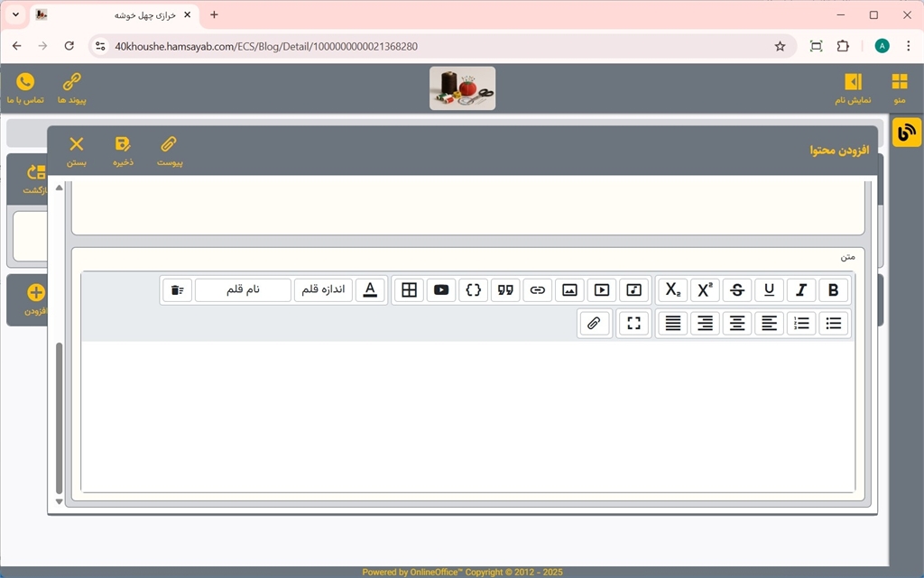
Task: Open the اندازه قلم font size dropdown
Action: point(323,290)
